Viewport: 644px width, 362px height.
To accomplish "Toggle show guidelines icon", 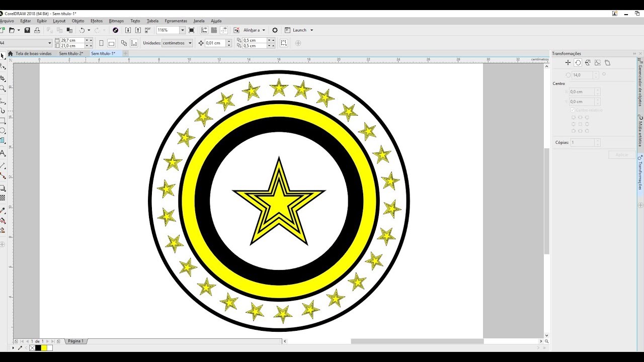I will click(x=224, y=30).
